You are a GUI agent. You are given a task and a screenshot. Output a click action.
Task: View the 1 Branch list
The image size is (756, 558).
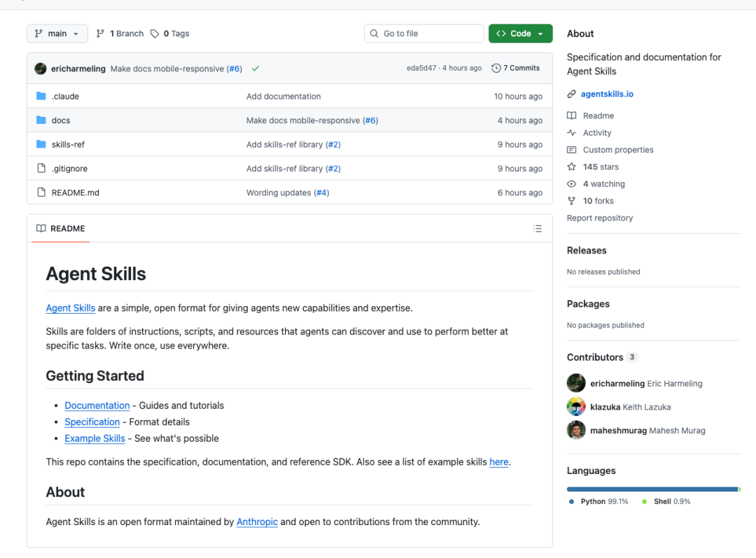(120, 34)
